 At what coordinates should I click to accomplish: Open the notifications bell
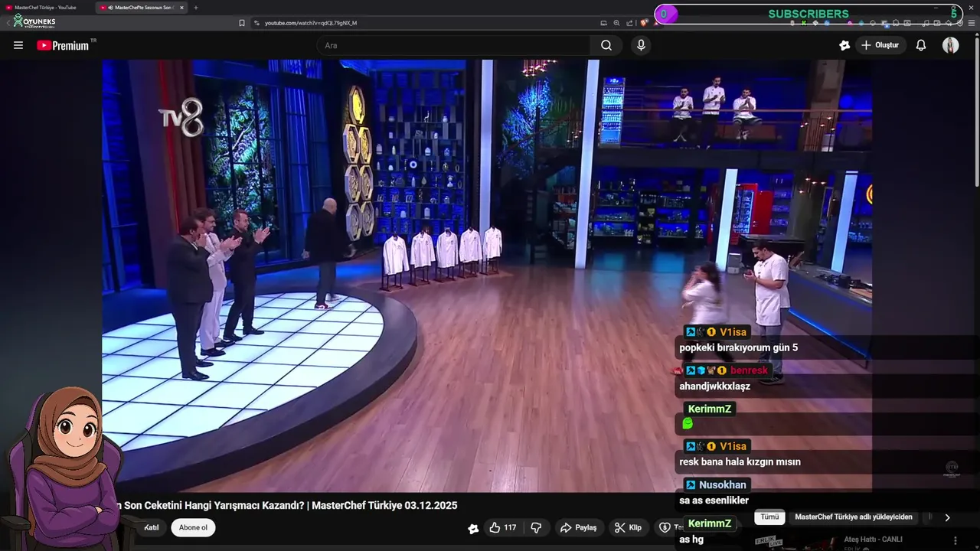[x=921, y=45]
